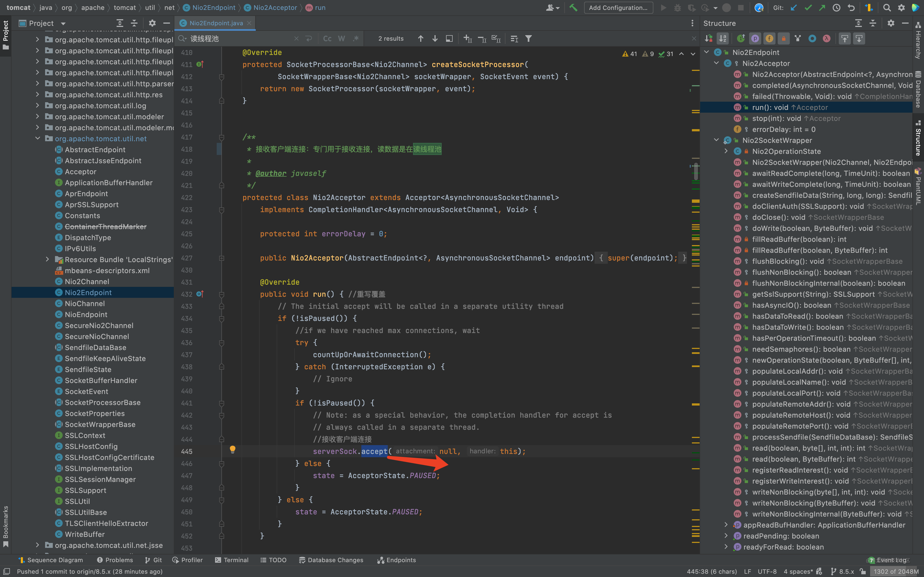Click the Build project hammer icon
The image size is (924, 577).
click(x=573, y=8)
